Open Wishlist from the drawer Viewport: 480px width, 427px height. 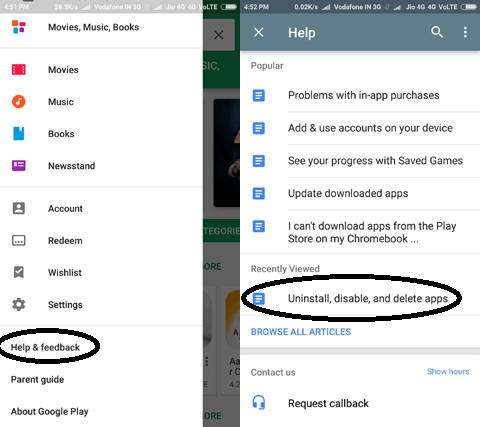[x=101, y=272]
